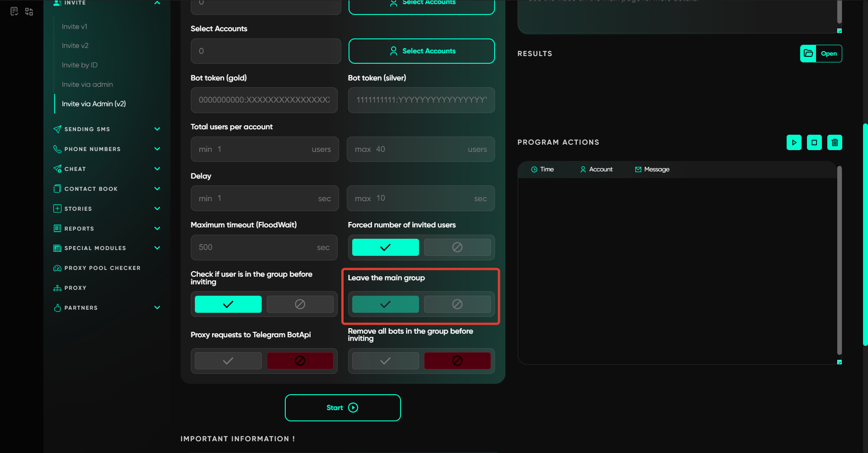Image resolution: width=868 pixels, height=453 pixels.
Task: Click the Bot token (gold) input field
Action: click(x=264, y=100)
